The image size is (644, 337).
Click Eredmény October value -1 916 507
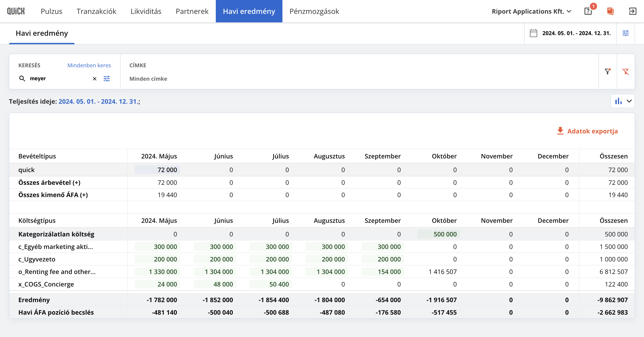coord(441,300)
